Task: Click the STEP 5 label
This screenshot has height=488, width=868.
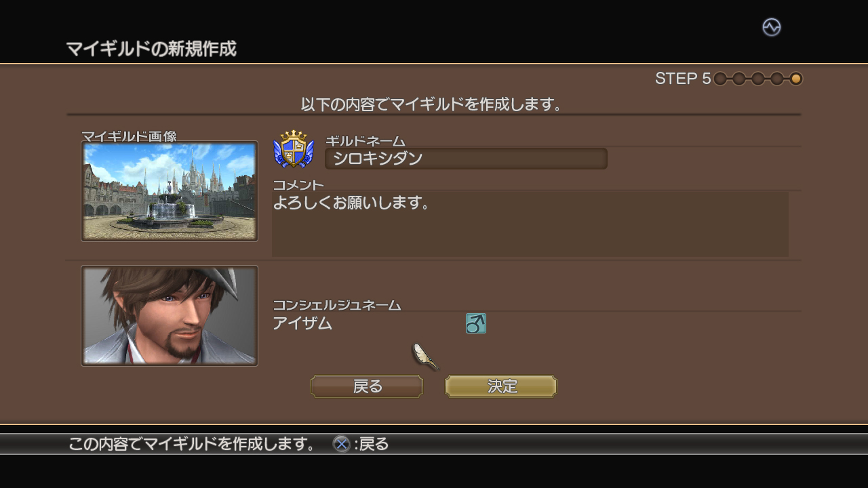Action: [683, 79]
